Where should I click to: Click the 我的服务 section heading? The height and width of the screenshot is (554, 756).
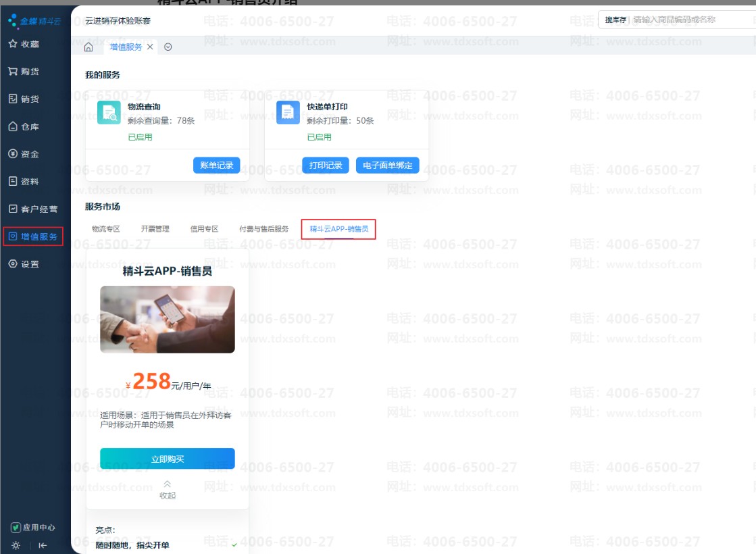(102, 75)
